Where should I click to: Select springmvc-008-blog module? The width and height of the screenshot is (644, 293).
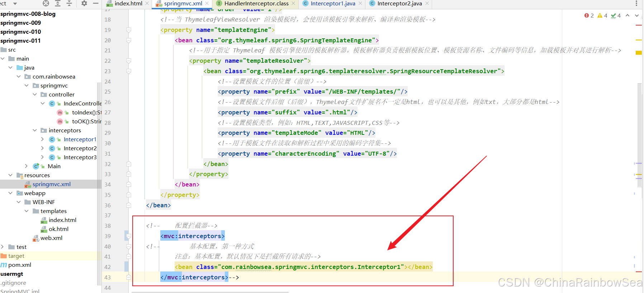point(28,14)
